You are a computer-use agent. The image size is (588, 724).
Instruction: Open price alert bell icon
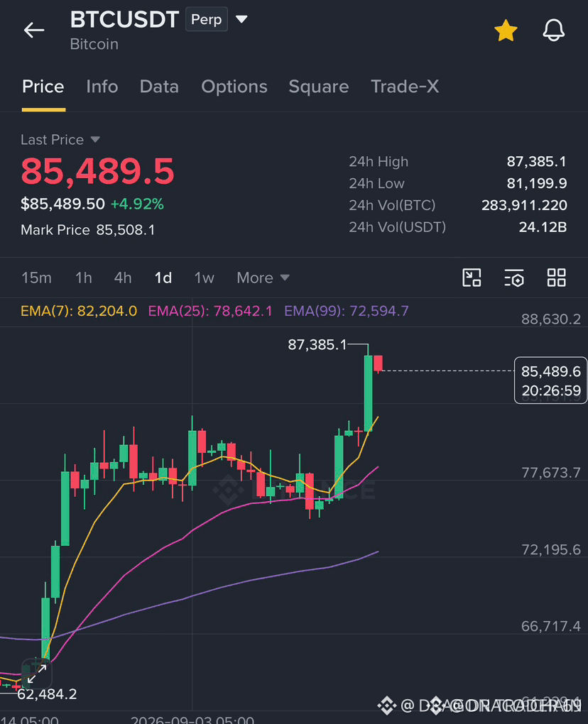pos(553,31)
